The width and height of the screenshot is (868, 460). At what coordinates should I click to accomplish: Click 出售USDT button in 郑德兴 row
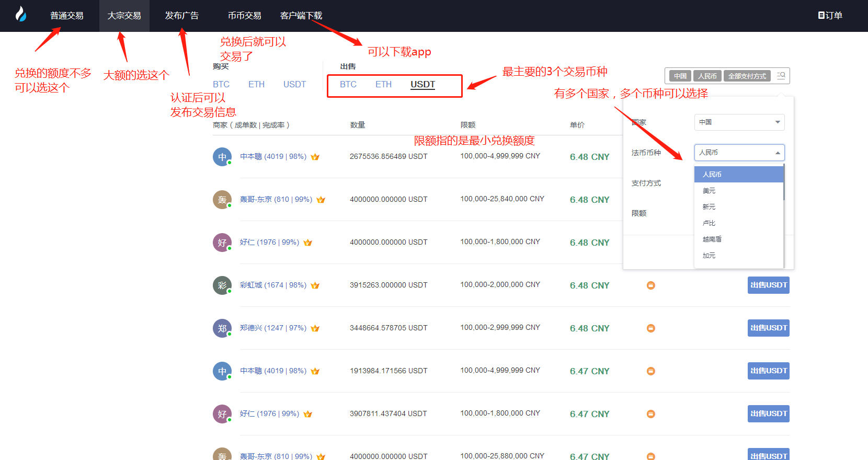coord(769,328)
